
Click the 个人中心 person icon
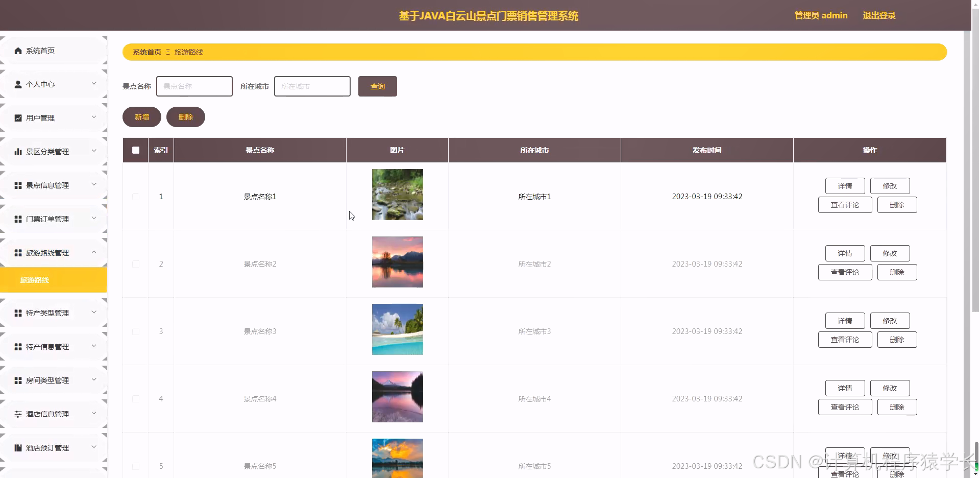[18, 84]
